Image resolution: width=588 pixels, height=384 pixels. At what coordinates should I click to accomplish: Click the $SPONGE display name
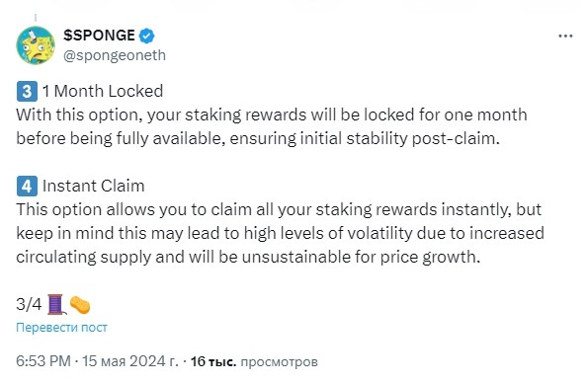(x=99, y=36)
